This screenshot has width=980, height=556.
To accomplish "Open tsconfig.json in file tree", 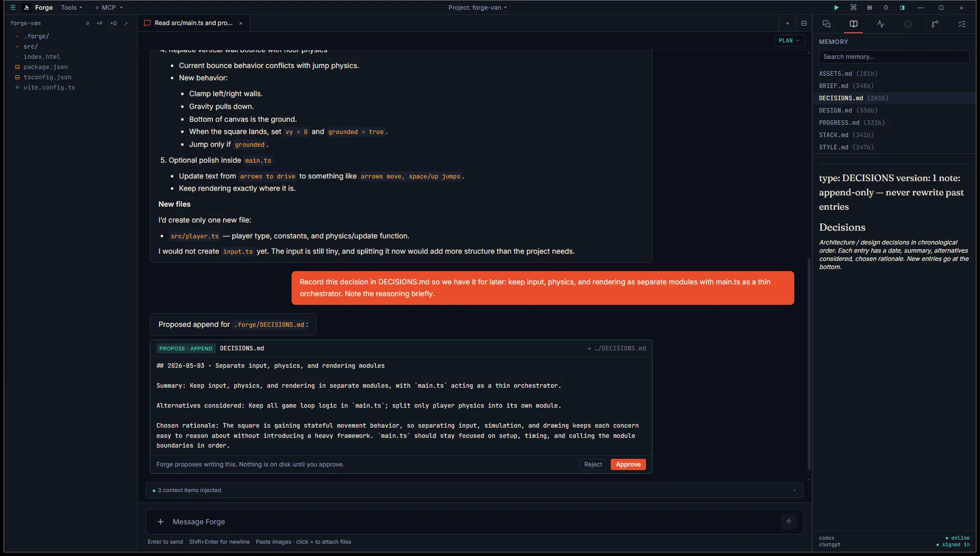I will (x=47, y=77).
